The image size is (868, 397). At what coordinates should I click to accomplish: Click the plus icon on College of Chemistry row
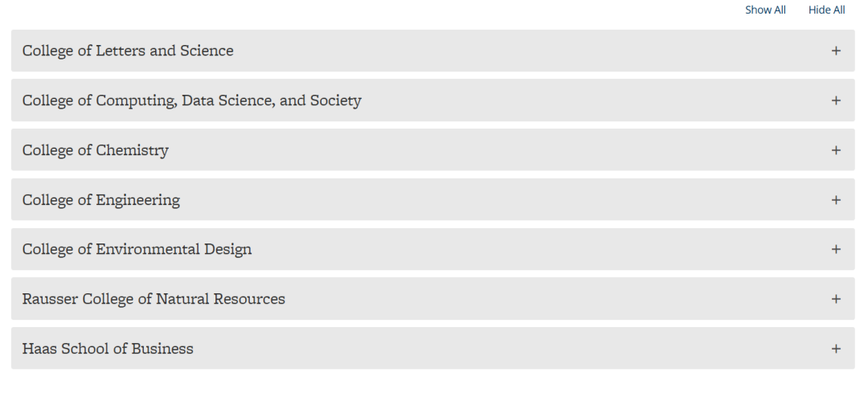[x=836, y=150]
